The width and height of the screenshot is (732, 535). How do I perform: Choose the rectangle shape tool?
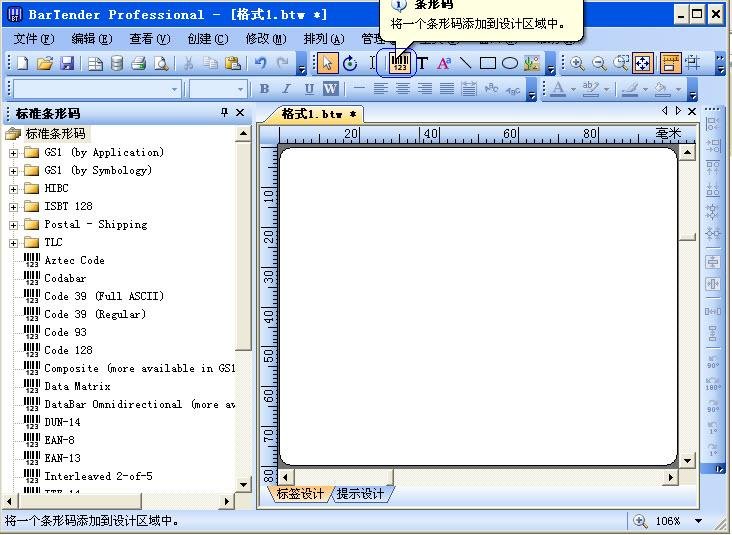pos(487,63)
